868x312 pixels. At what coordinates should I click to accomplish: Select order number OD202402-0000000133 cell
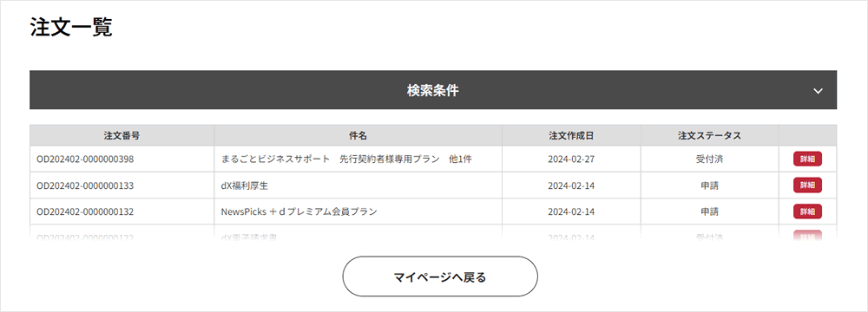tap(122, 185)
